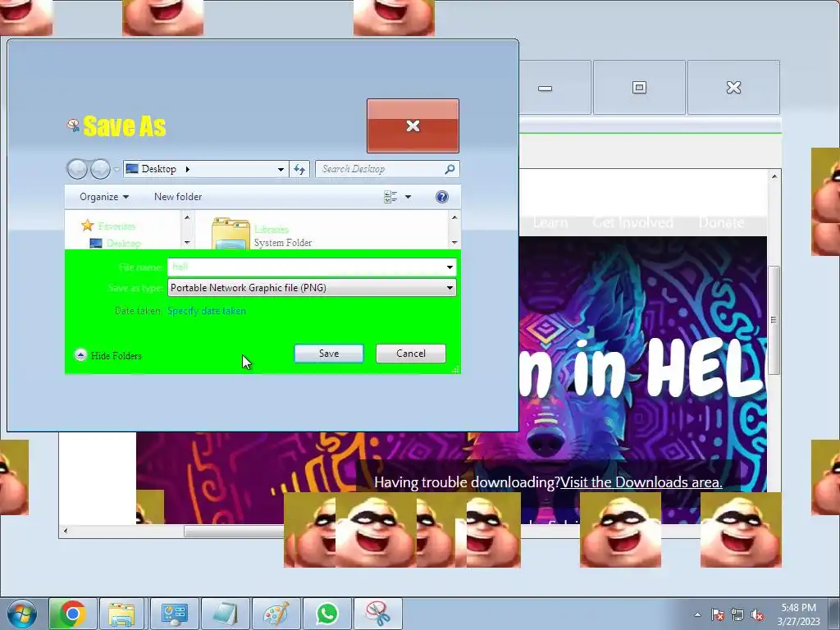Change the view with the view icon

pyautogui.click(x=390, y=197)
